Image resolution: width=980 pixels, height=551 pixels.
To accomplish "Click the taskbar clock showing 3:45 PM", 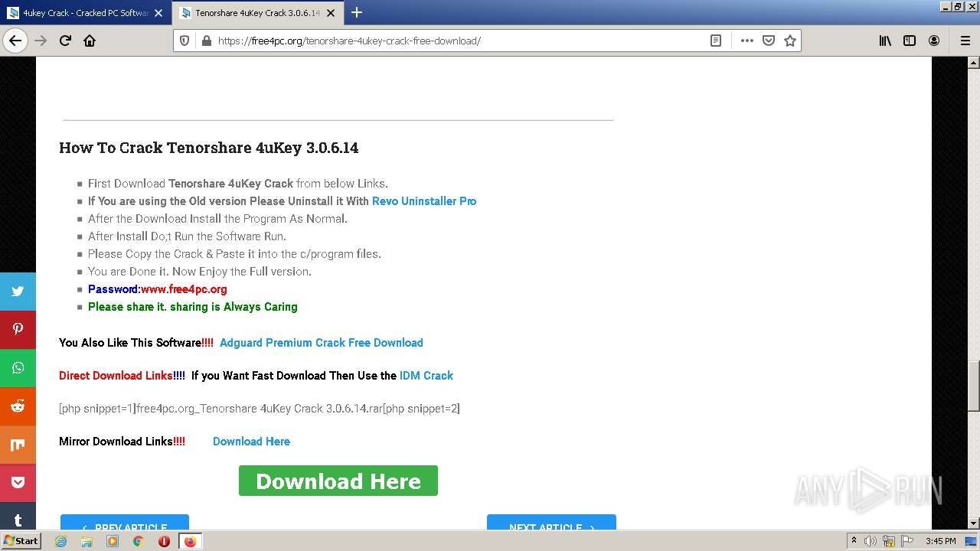I will click(x=940, y=541).
